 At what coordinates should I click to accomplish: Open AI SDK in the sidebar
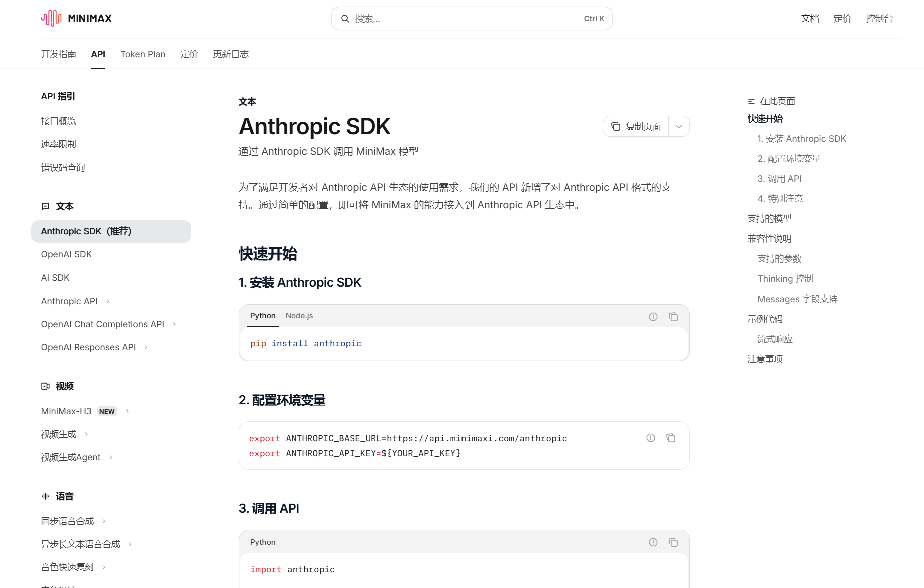[55, 278]
